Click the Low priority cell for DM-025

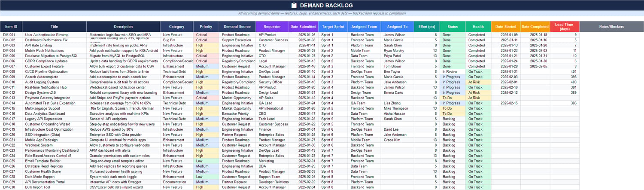(206, 161)
